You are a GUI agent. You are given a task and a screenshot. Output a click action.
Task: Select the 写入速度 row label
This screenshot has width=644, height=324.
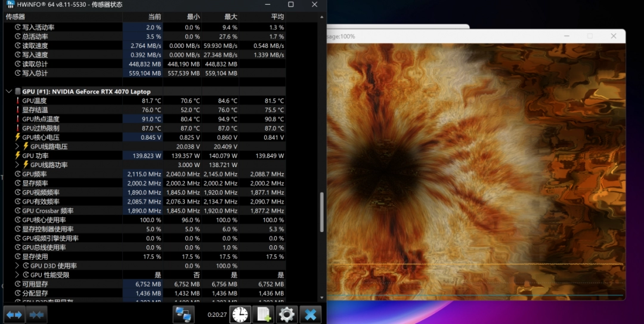pyautogui.click(x=35, y=55)
